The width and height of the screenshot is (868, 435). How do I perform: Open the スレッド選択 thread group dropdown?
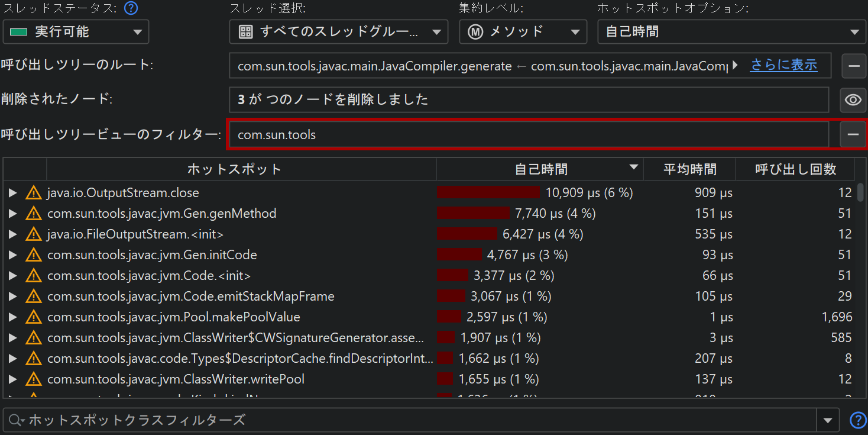tap(338, 32)
